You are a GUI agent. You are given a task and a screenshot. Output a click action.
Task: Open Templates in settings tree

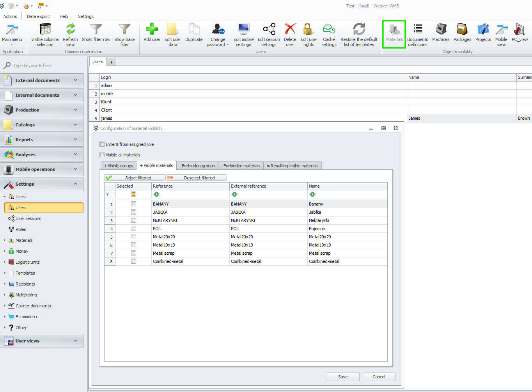coord(25,273)
